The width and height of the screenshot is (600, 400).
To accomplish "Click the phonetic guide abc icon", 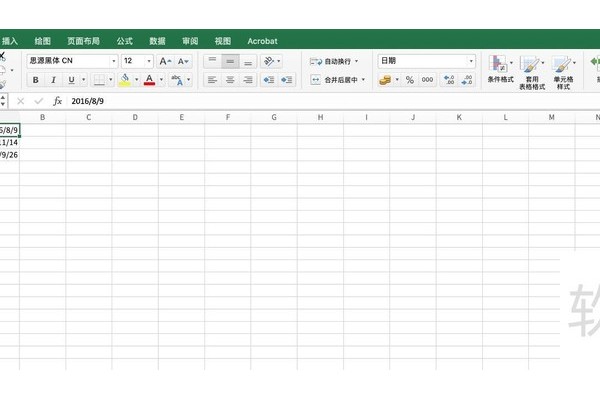I will tap(177, 80).
